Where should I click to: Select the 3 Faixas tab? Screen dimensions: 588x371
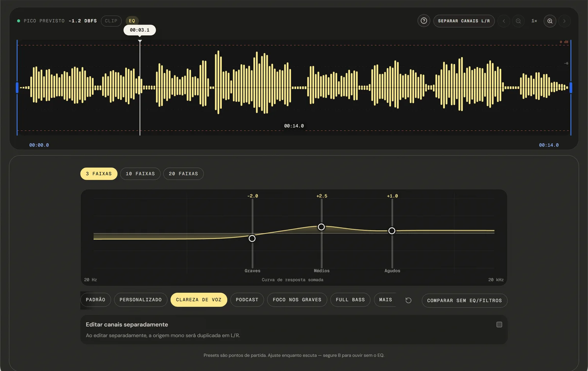click(x=99, y=174)
